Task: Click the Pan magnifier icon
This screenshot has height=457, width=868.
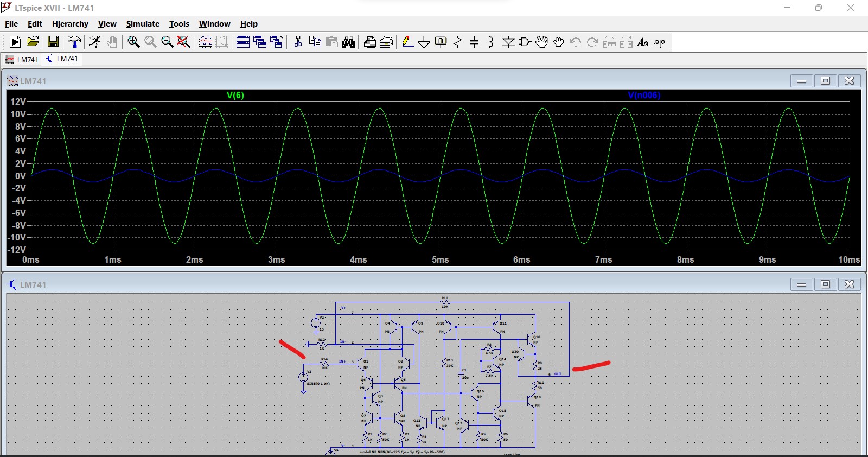Action: click(x=150, y=42)
